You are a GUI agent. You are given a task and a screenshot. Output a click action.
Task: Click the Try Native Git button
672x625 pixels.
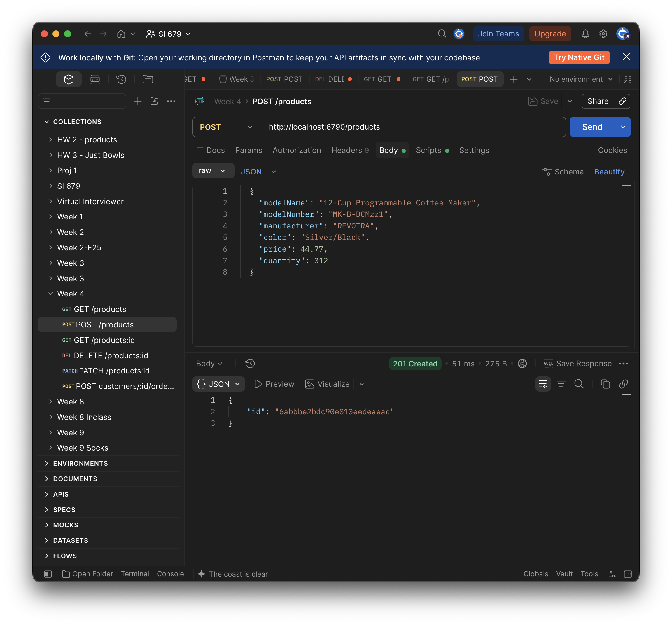point(579,57)
